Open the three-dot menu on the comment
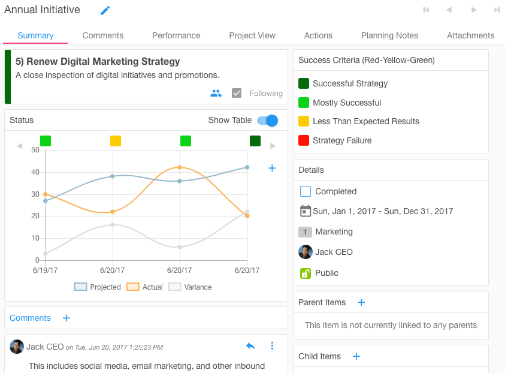Screen dimensions: 505x373 coord(272,346)
